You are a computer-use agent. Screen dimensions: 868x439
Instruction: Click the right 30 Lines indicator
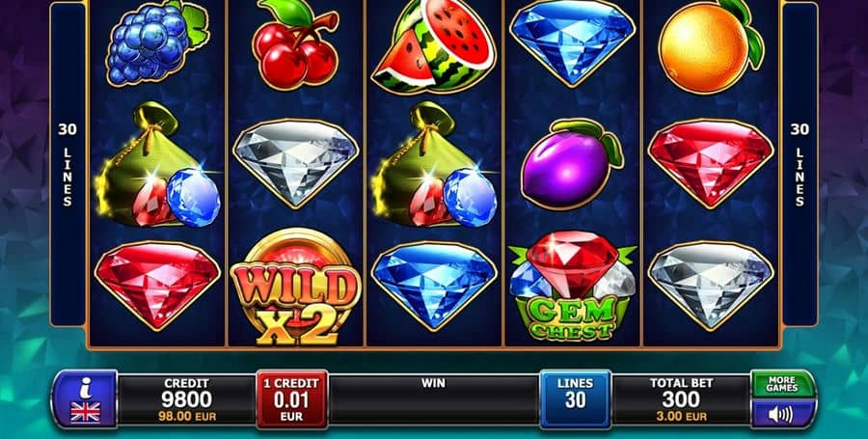pyautogui.click(x=800, y=164)
